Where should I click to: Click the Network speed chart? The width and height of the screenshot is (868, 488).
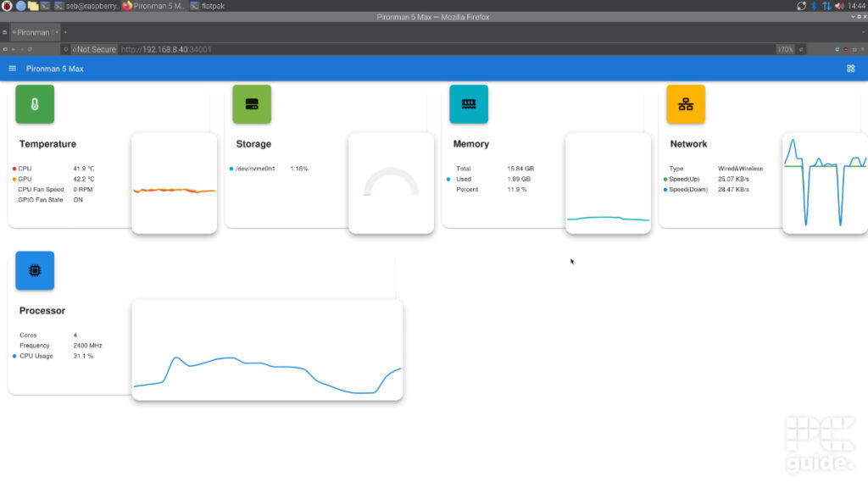pos(825,183)
